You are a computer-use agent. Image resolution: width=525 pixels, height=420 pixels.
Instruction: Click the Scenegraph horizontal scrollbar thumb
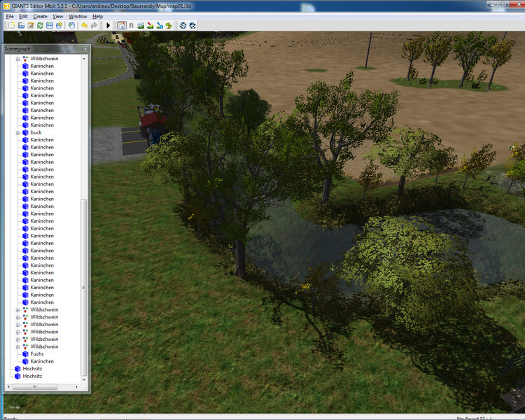(35, 387)
